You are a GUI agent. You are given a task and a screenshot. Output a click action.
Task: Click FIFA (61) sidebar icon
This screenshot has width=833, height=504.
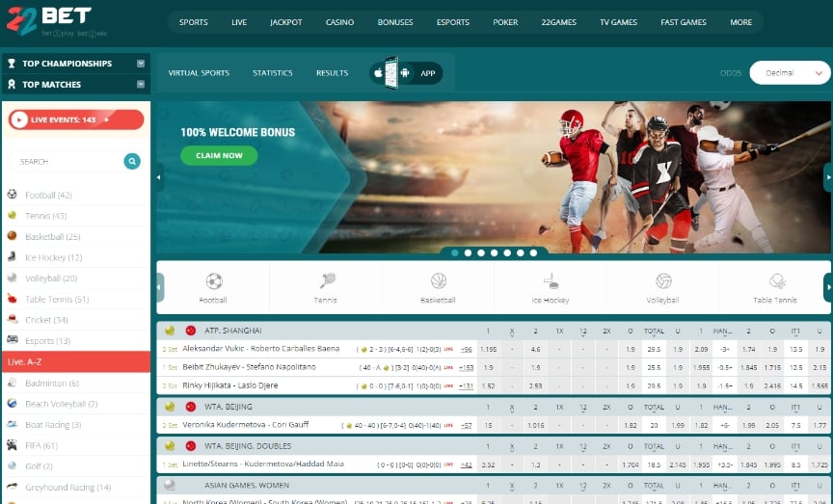(13, 445)
